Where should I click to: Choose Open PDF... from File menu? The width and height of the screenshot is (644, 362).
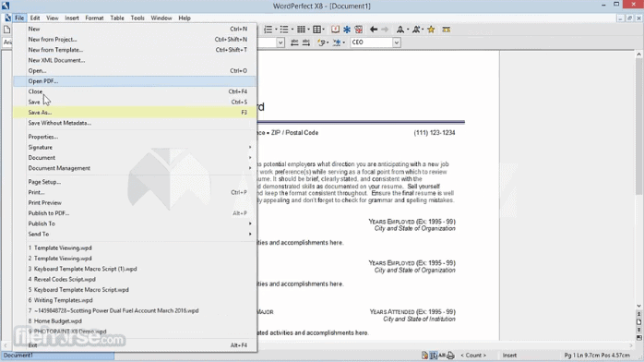135,81
